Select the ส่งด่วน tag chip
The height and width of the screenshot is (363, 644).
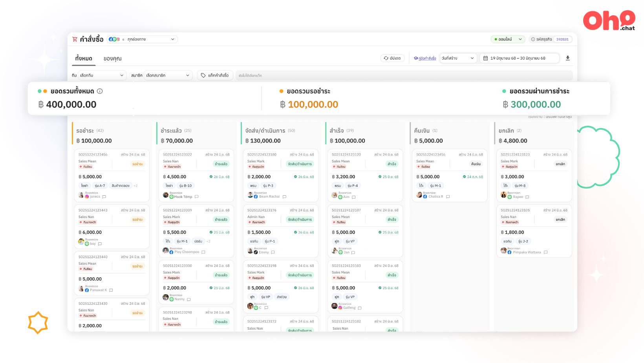[x=282, y=297]
